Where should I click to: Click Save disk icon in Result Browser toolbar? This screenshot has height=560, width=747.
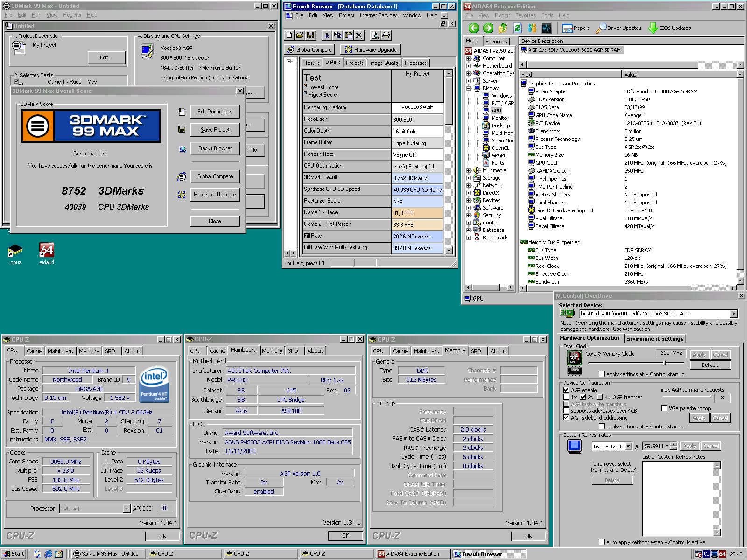(x=311, y=35)
